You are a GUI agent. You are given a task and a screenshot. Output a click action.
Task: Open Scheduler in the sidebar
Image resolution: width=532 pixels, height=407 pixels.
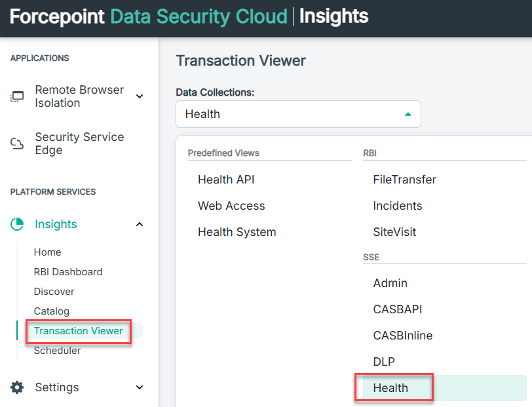click(x=57, y=351)
